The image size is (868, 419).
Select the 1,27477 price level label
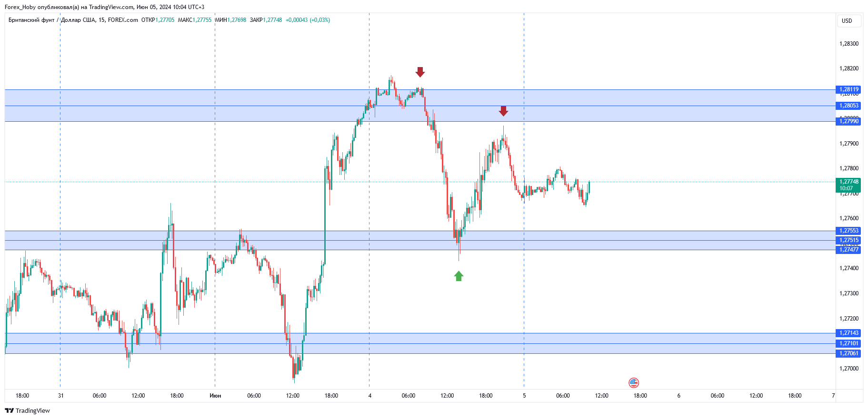click(x=848, y=250)
